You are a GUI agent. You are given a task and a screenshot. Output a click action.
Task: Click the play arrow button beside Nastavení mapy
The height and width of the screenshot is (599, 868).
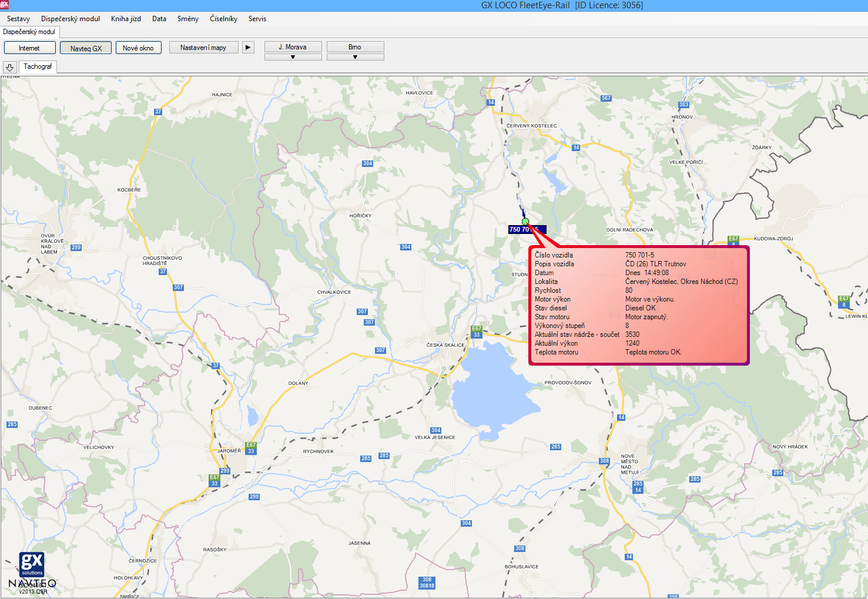249,48
